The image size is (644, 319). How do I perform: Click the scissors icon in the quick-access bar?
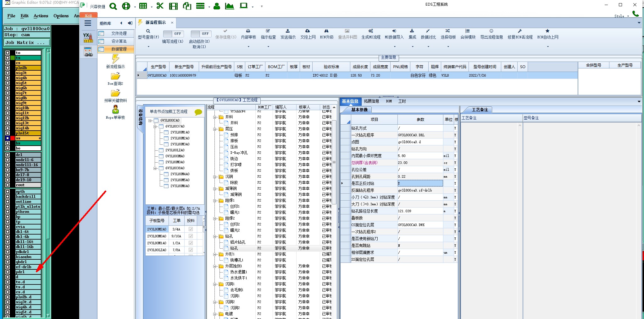(160, 6)
